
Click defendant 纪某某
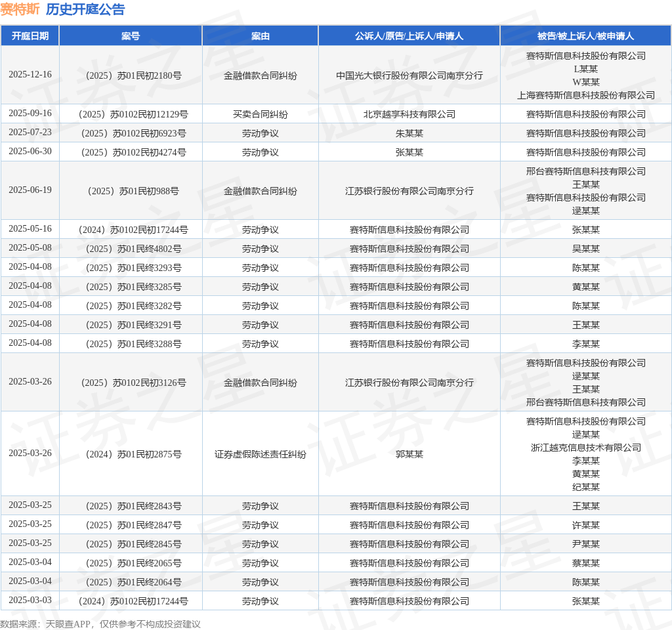[586, 487]
